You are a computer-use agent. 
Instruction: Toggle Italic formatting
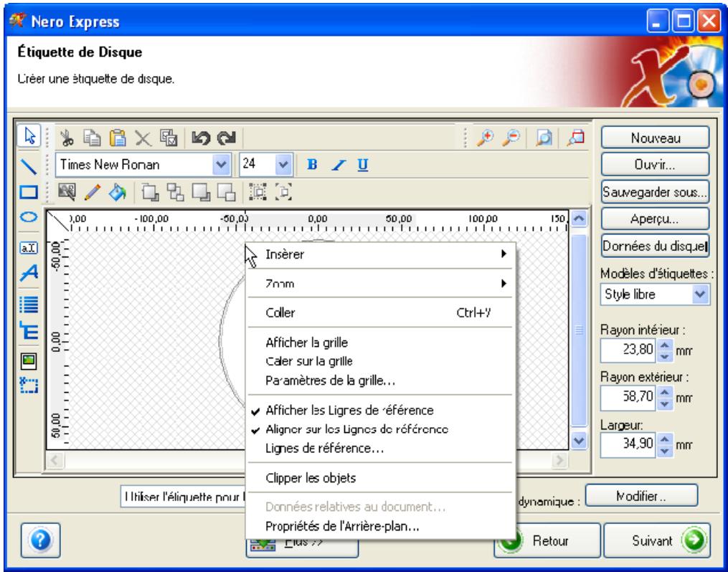pyautogui.click(x=339, y=165)
